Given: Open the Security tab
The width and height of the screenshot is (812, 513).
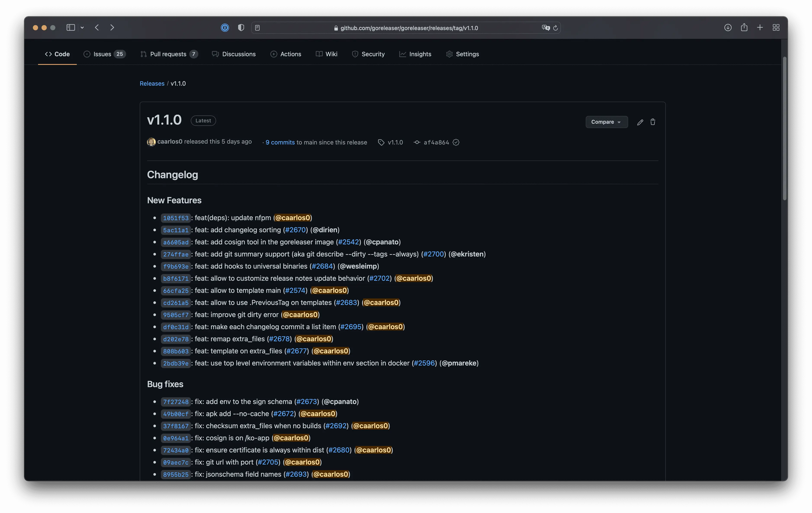Looking at the screenshot, I should pos(368,54).
